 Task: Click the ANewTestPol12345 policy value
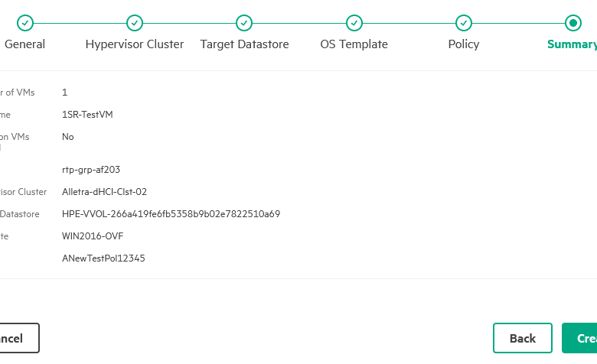[103, 258]
